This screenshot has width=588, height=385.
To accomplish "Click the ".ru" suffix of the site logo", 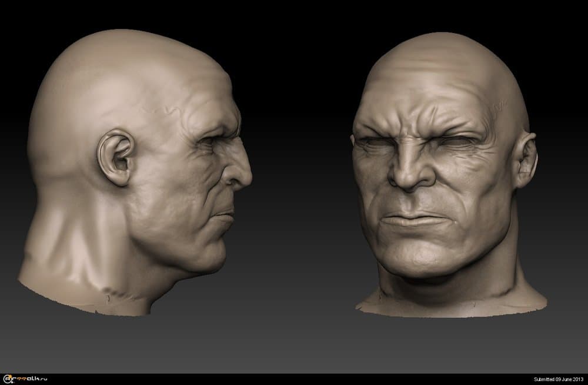I will 43,380.
